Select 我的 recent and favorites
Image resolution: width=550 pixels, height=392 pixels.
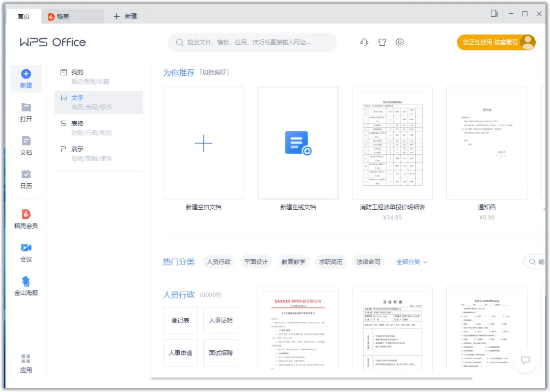click(x=99, y=77)
